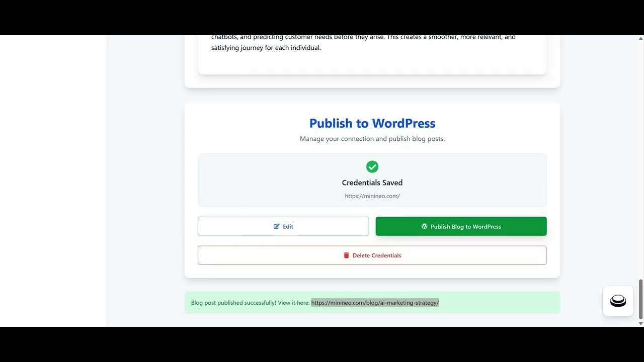Click the trash can icon
Screen dimensions: 644x362
coord(346,255)
